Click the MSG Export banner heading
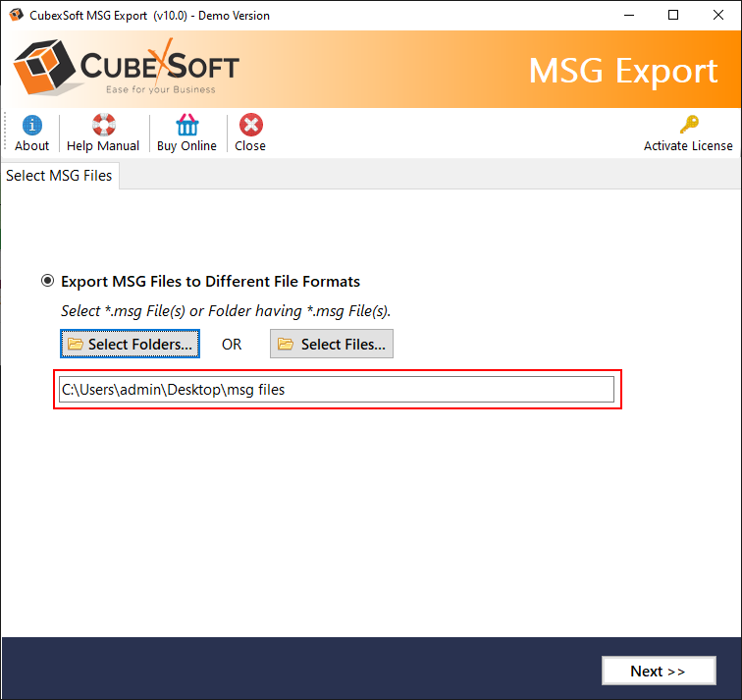 (623, 71)
